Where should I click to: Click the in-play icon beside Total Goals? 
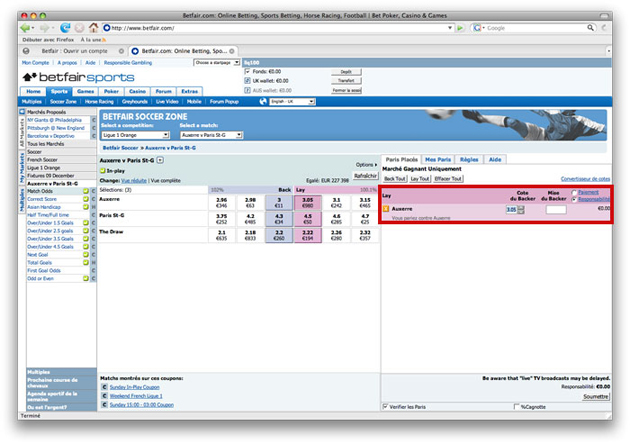(x=86, y=263)
